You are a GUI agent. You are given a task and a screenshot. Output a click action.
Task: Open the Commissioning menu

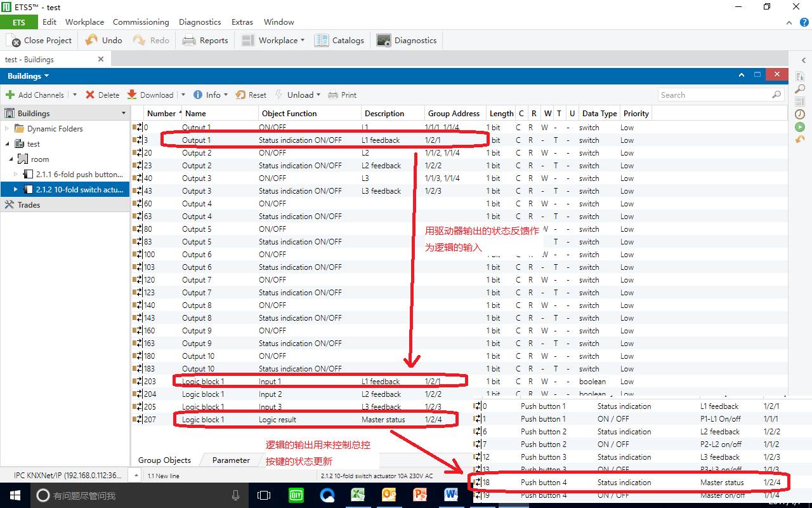tap(141, 22)
